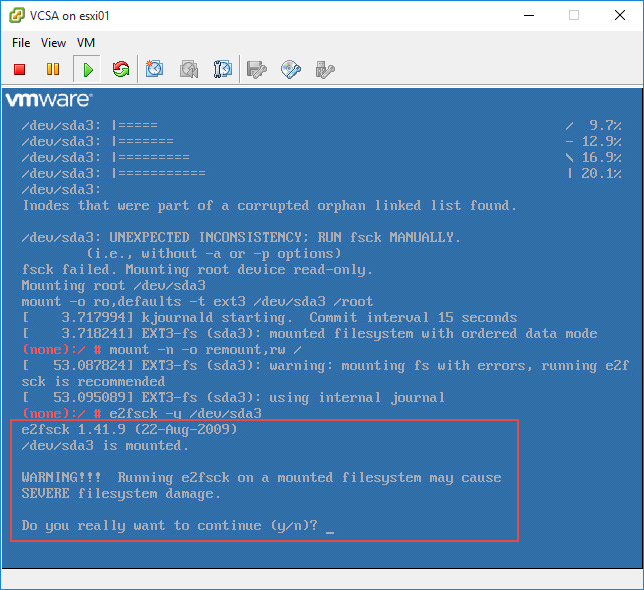Click the CD/DVD drive connection icon
This screenshot has height=590, width=644.
tap(291, 69)
